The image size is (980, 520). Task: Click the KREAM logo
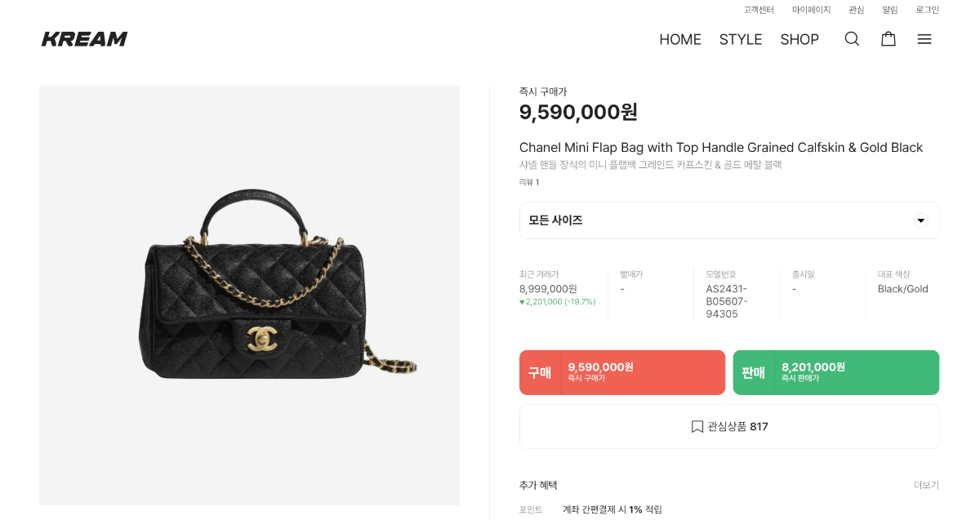pyautogui.click(x=85, y=39)
